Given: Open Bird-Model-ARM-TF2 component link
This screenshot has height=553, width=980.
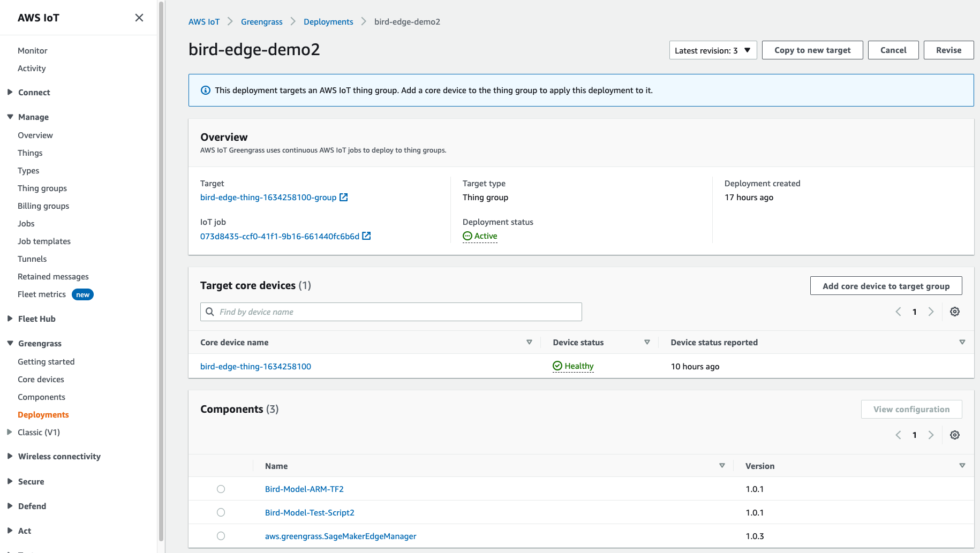Looking at the screenshot, I should point(304,489).
